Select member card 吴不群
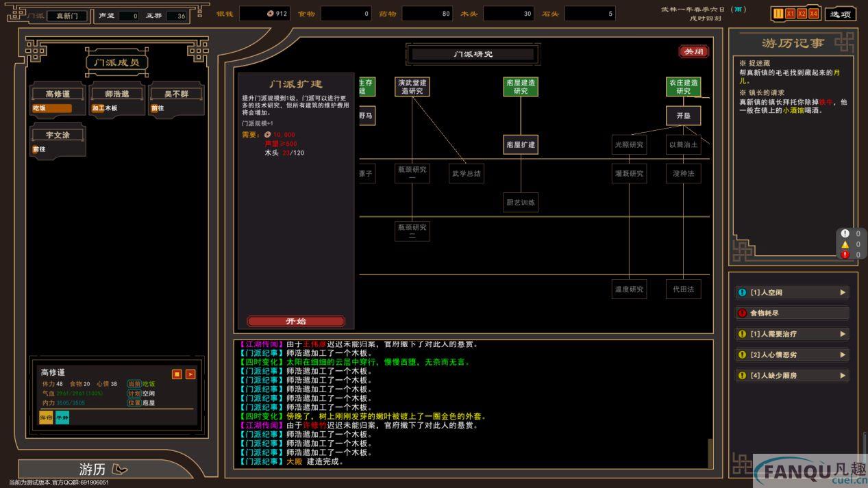 [x=176, y=100]
